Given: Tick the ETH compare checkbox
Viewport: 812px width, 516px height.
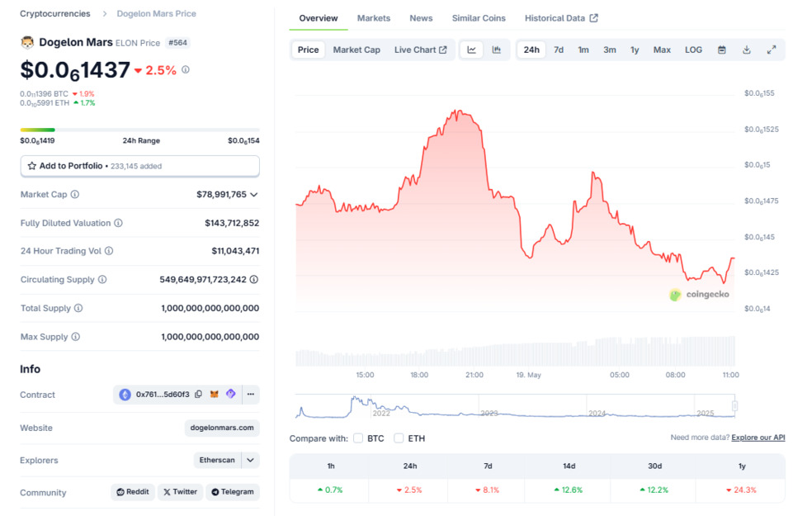Looking at the screenshot, I should point(399,438).
